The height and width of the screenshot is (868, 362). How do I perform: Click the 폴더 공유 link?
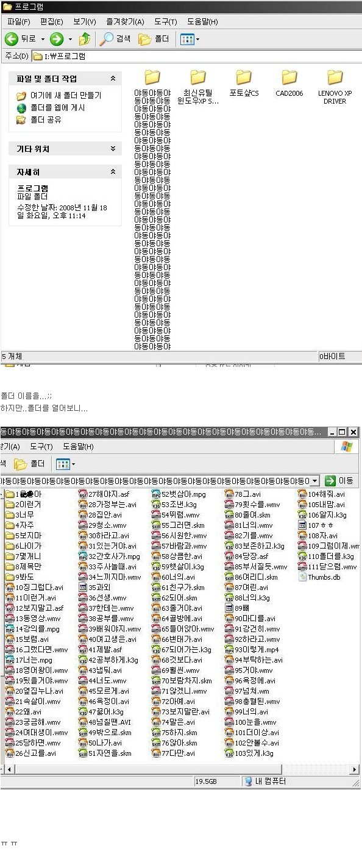point(46,119)
